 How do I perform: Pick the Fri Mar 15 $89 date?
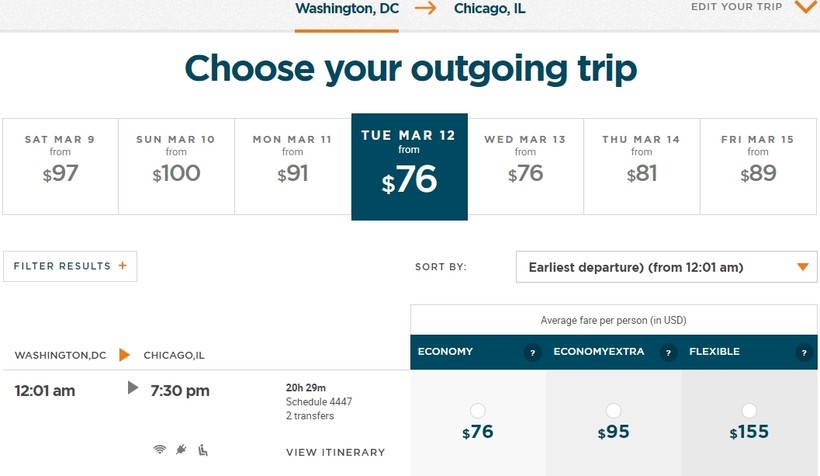click(757, 166)
